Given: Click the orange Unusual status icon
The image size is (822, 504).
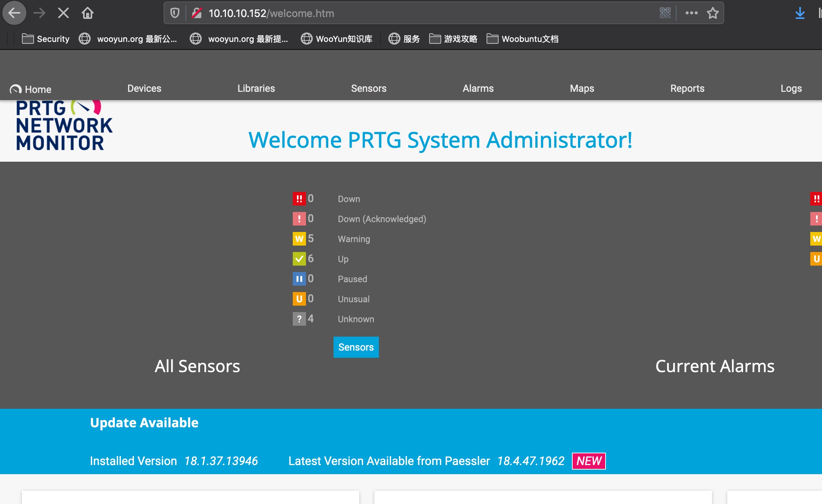Looking at the screenshot, I should (299, 299).
